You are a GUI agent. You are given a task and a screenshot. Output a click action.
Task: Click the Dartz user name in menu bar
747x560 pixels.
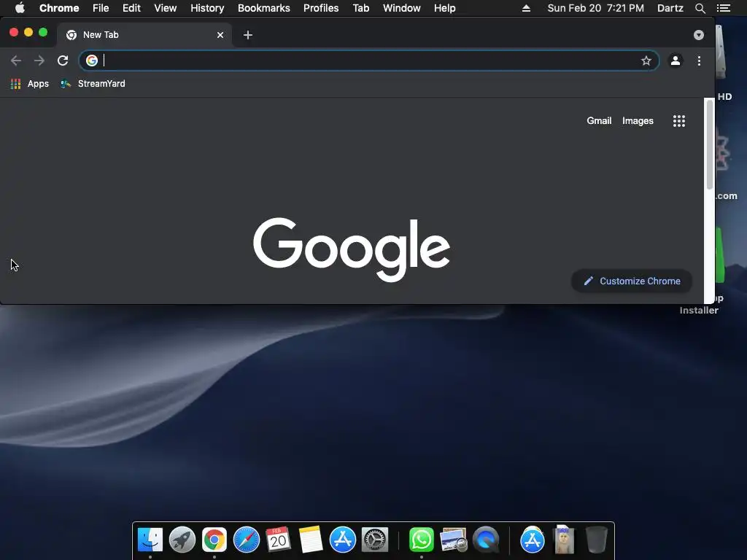click(670, 8)
